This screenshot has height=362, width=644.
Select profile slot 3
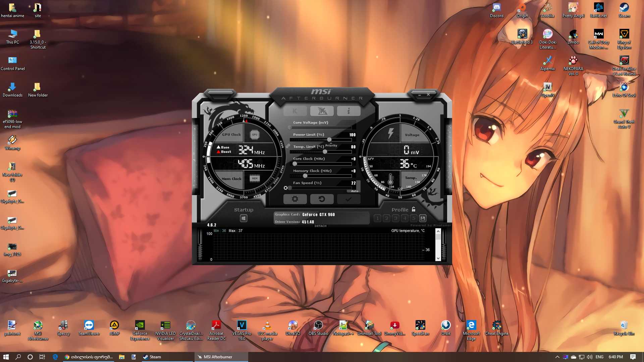point(395,219)
